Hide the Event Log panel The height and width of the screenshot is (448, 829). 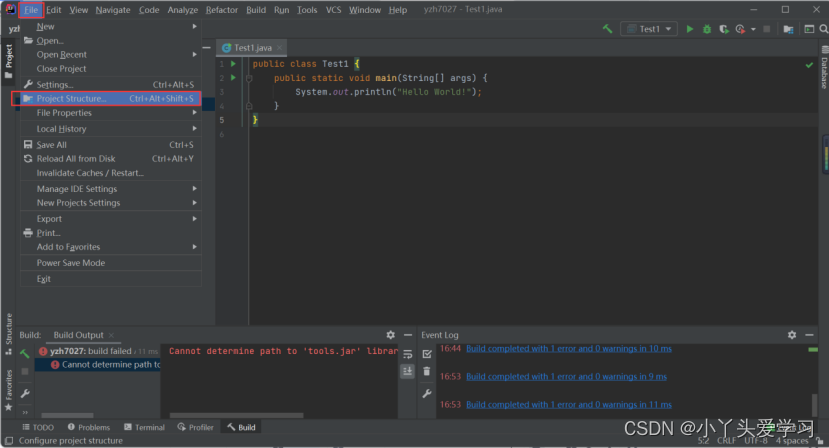pyautogui.click(x=809, y=335)
